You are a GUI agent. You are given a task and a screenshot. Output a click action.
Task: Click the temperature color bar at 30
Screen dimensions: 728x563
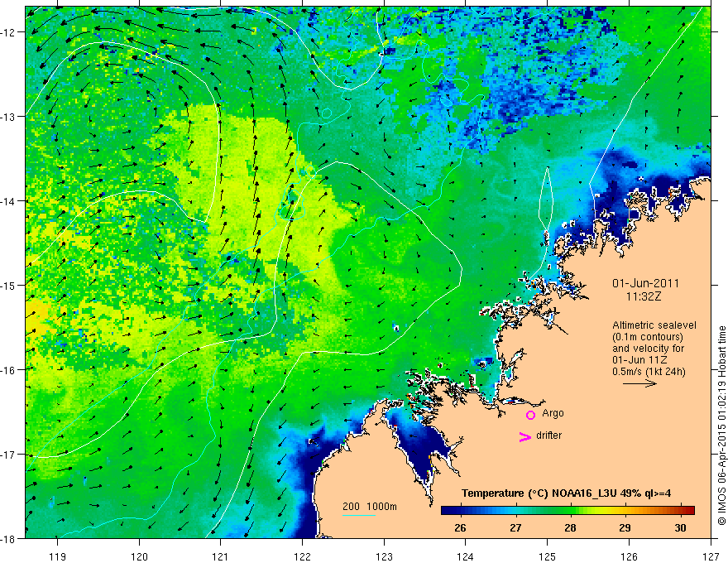680,511
